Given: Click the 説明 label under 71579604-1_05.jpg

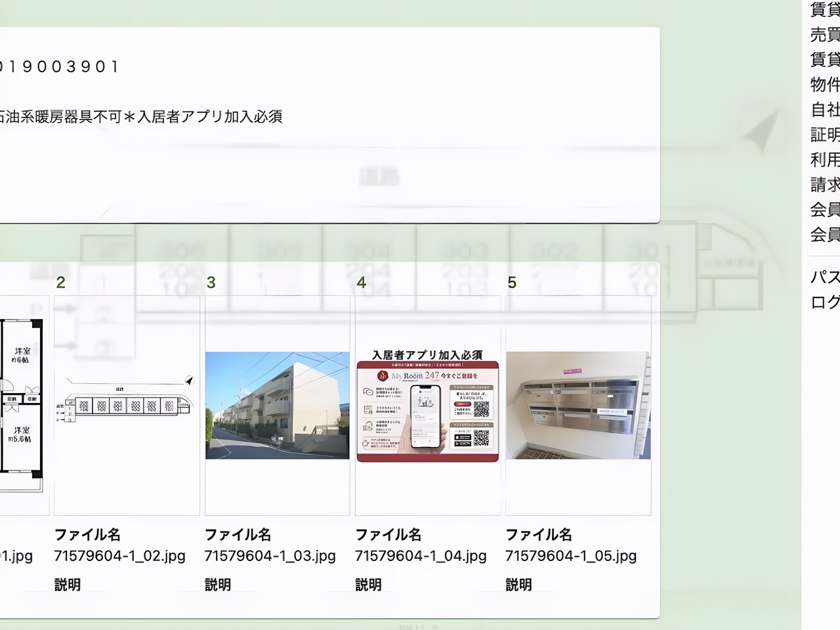Looking at the screenshot, I should [518, 585].
